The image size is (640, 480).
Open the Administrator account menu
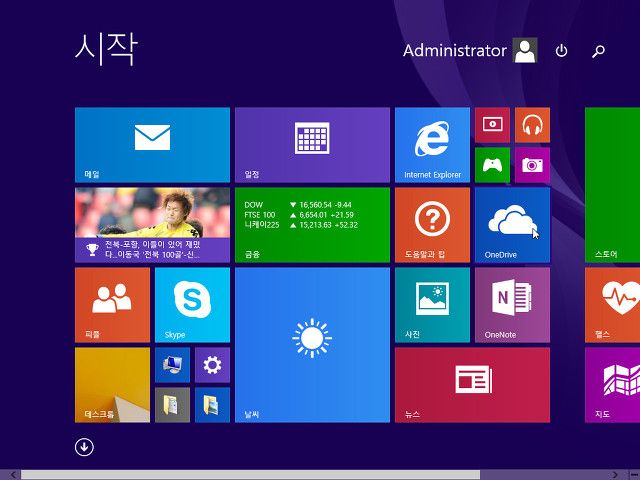click(x=470, y=51)
